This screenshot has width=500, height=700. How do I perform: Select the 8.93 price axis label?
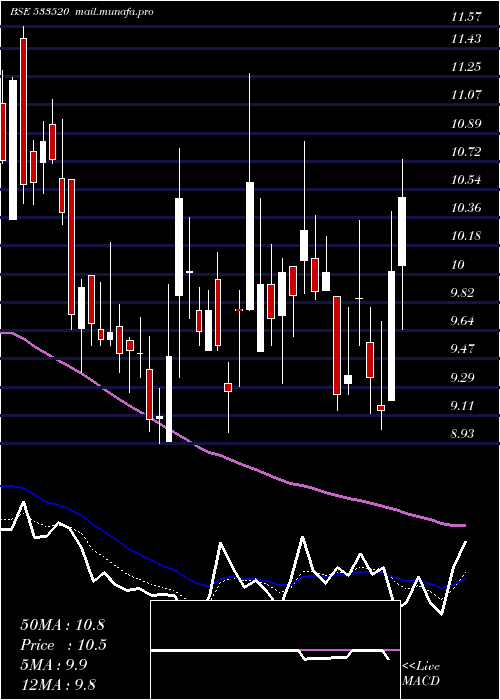tap(463, 434)
